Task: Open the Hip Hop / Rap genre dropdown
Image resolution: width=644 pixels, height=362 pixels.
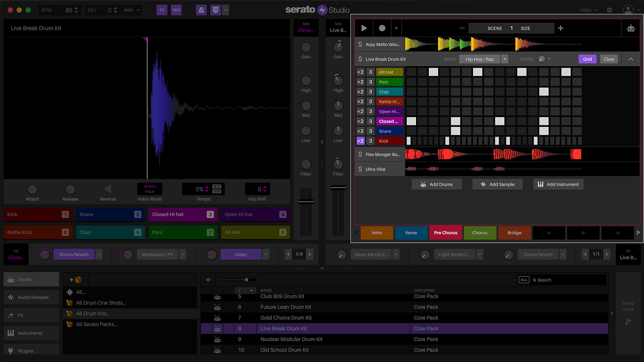Action: click(505, 59)
